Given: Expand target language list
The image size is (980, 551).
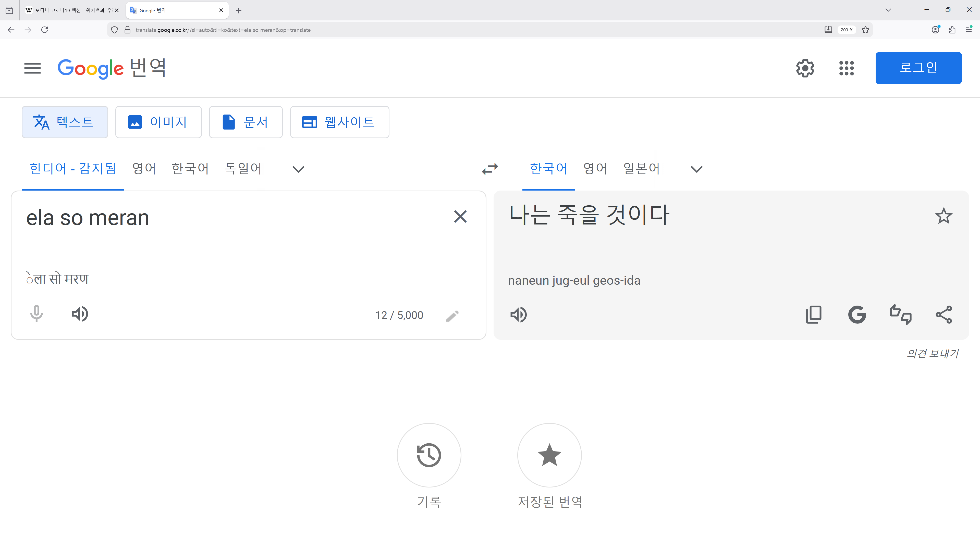Looking at the screenshot, I should [x=696, y=169].
